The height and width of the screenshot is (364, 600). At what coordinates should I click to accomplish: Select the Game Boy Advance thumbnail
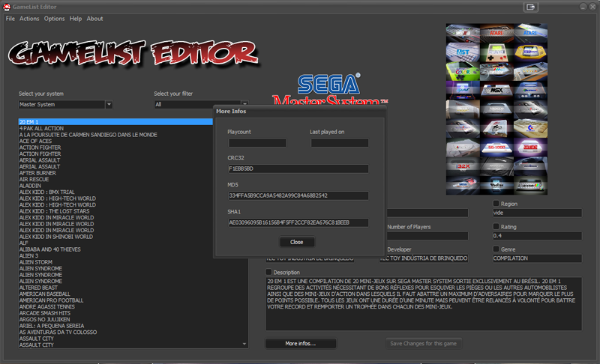tap(530, 52)
